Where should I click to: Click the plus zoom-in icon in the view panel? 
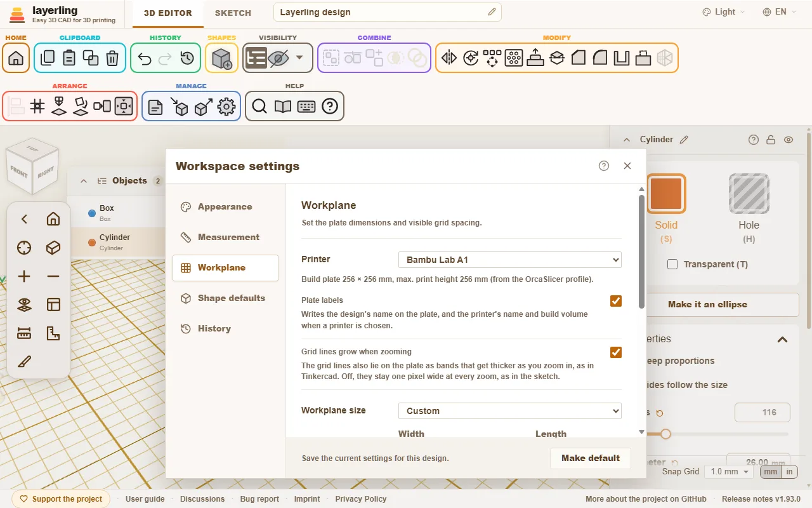point(24,276)
